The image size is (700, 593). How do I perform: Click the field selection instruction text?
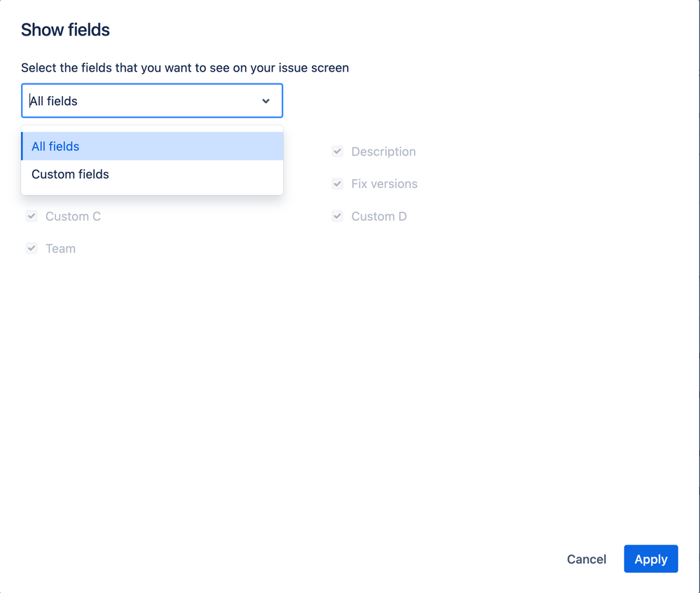pos(185,68)
